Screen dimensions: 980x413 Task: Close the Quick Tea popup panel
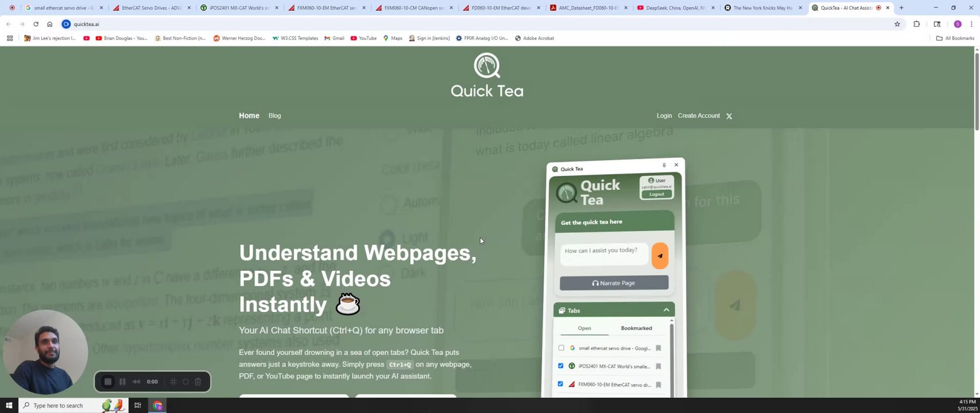[x=676, y=165]
